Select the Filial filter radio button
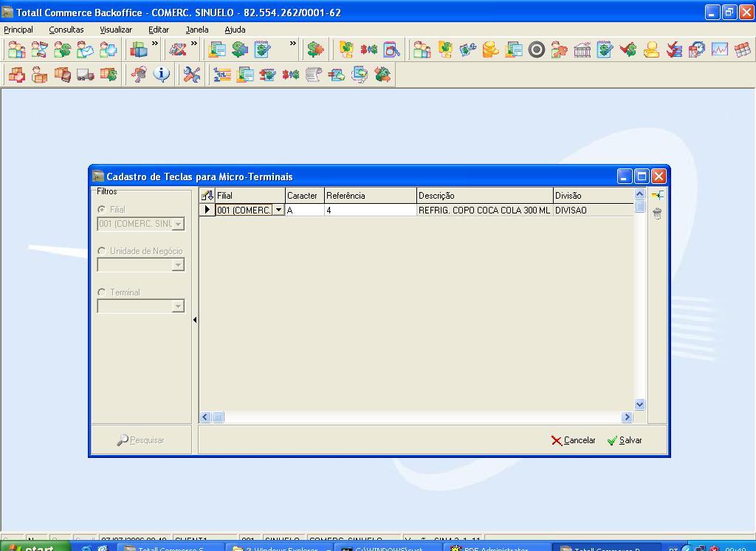Screen dimensions: 756x551 [x=102, y=210]
